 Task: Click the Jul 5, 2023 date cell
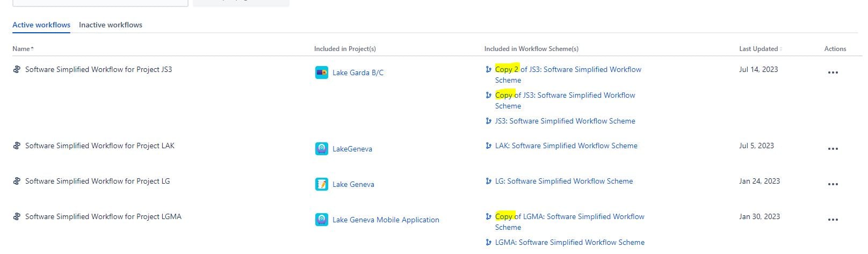(756, 146)
